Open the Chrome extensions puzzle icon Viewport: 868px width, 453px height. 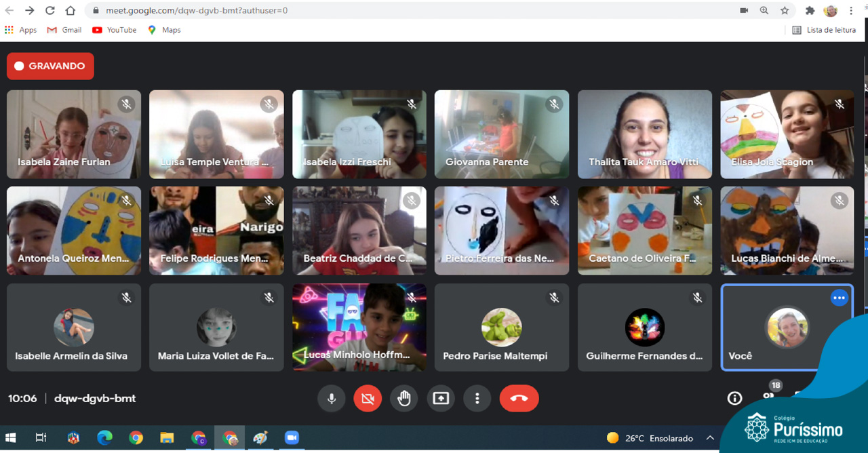[810, 11]
